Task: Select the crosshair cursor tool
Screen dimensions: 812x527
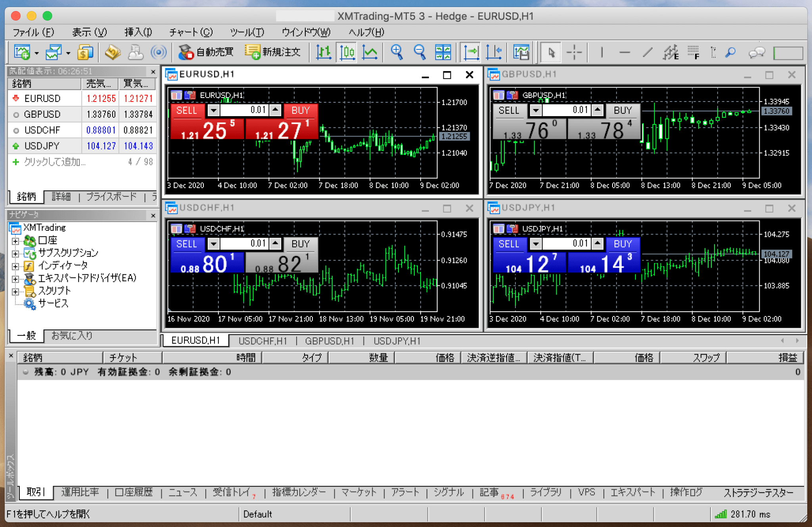Action: point(574,52)
